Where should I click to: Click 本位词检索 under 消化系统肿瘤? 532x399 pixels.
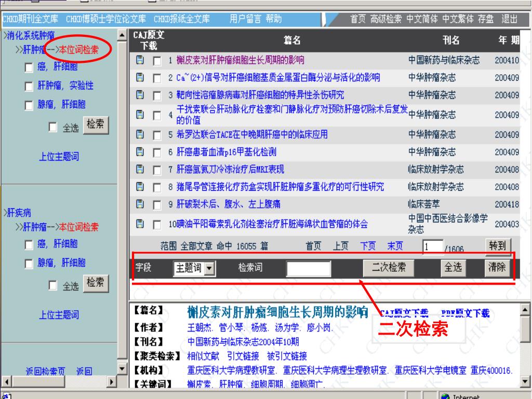[x=79, y=50]
